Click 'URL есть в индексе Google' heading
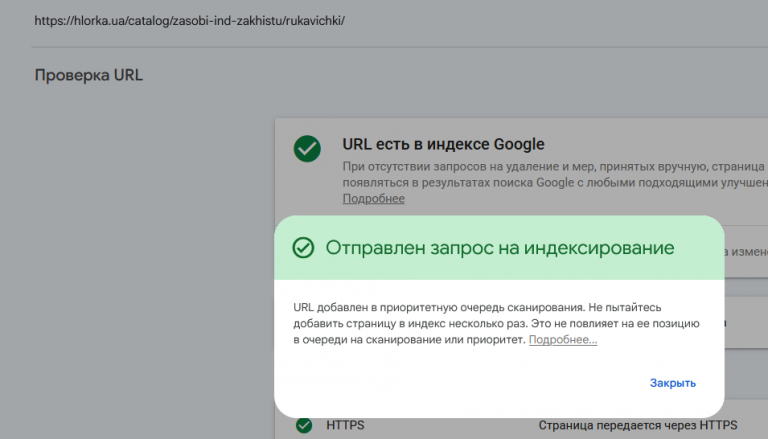 (x=443, y=144)
